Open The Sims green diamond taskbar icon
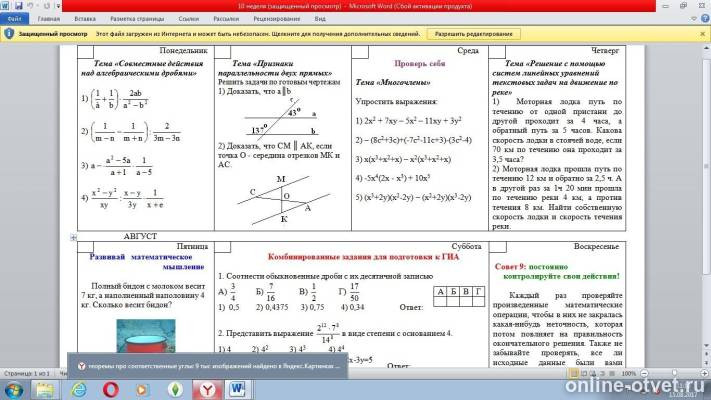Screen dimensions: 711x400 pos(175,390)
